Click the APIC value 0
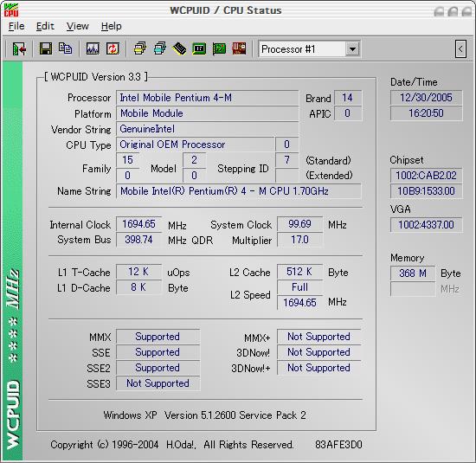Screen dimensions: 476x463 (x=348, y=113)
